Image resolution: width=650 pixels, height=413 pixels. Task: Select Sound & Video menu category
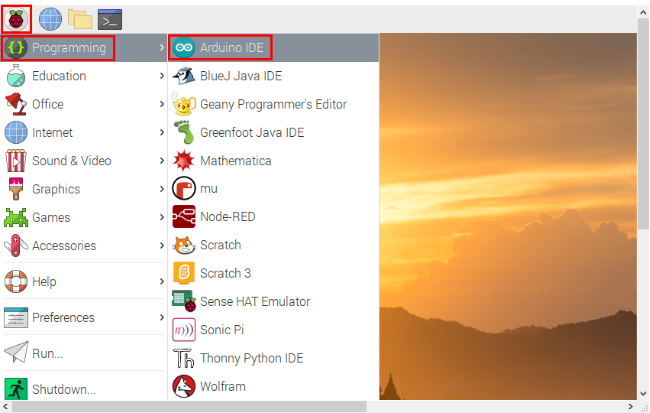[x=71, y=161]
